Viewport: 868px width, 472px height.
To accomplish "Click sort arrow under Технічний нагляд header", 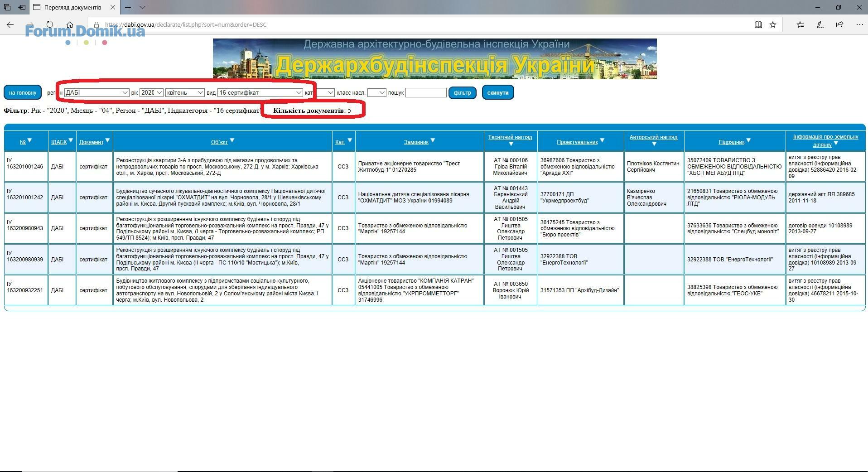I will (x=511, y=144).
